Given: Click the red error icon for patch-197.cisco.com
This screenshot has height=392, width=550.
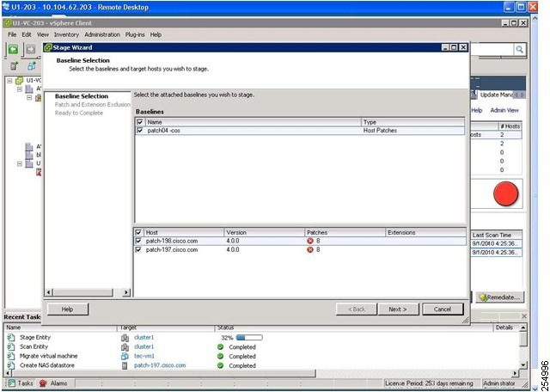Looking at the screenshot, I should 309,250.
